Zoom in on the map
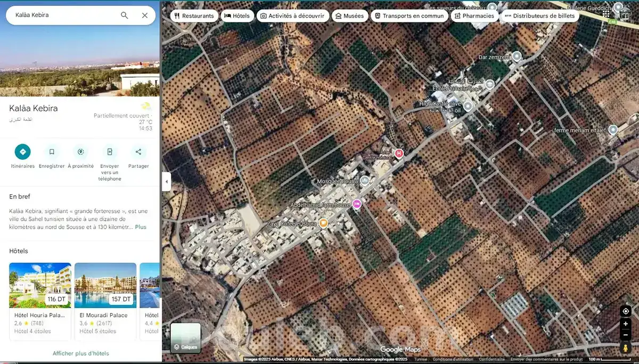The image size is (639, 364). tap(626, 324)
